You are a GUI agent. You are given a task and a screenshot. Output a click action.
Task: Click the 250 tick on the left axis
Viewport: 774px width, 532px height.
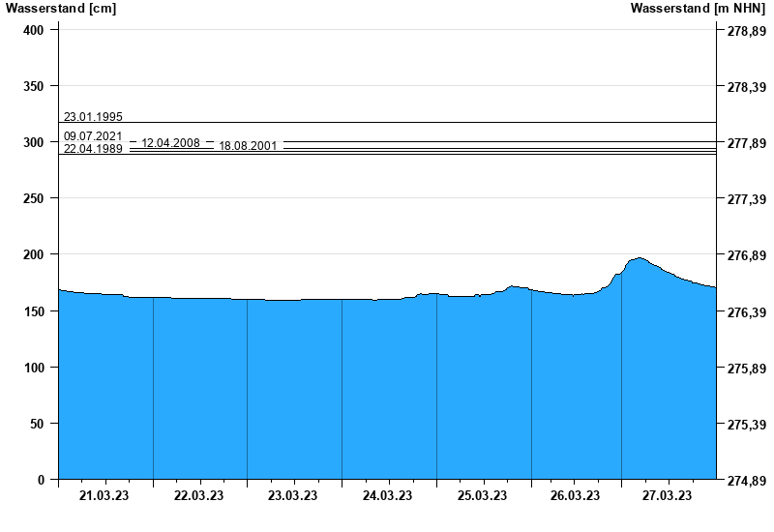[35, 198]
